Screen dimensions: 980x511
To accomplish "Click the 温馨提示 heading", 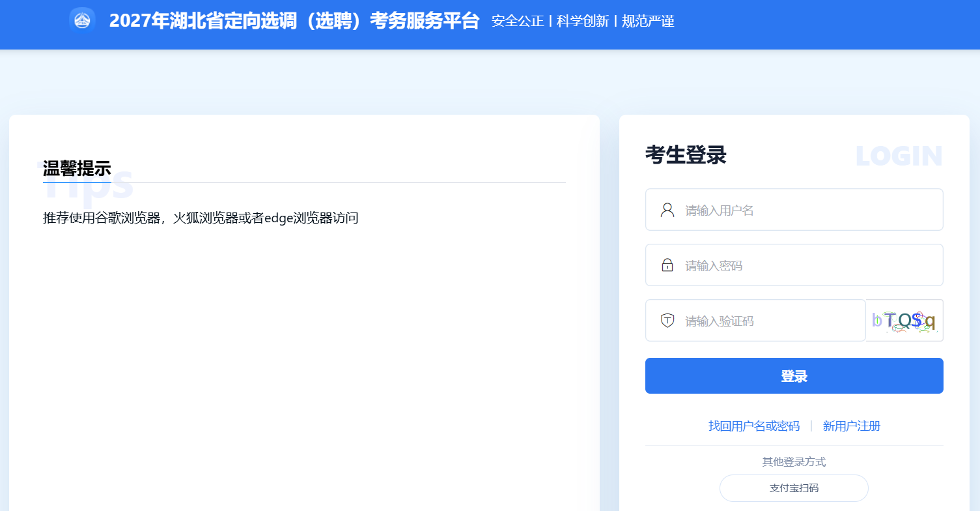I will pos(77,169).
